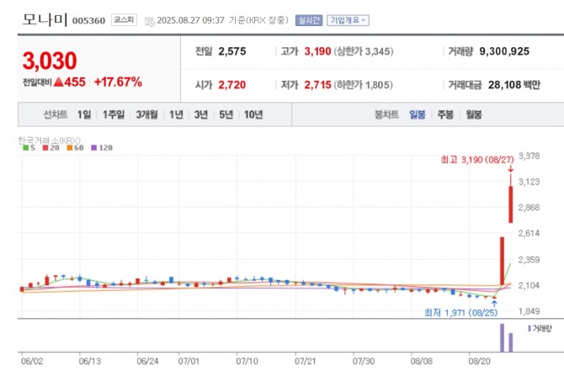Viewport: 564px width, 392px height.
Task: Switch to the 3개월 line chart
Action: [146, 114]
